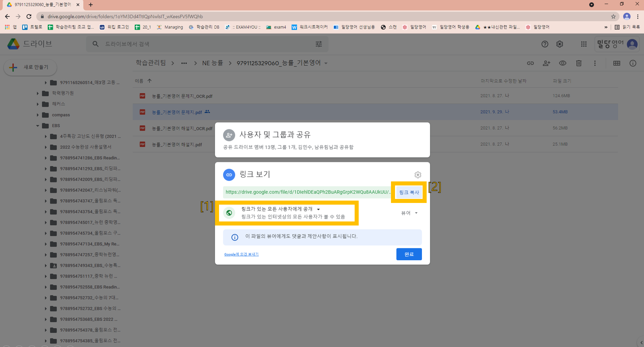The width and height of the screenshot is (644, 347).
Task: Select 능률_기본영어 문제지.pdf file row
Action: point(375,112)
